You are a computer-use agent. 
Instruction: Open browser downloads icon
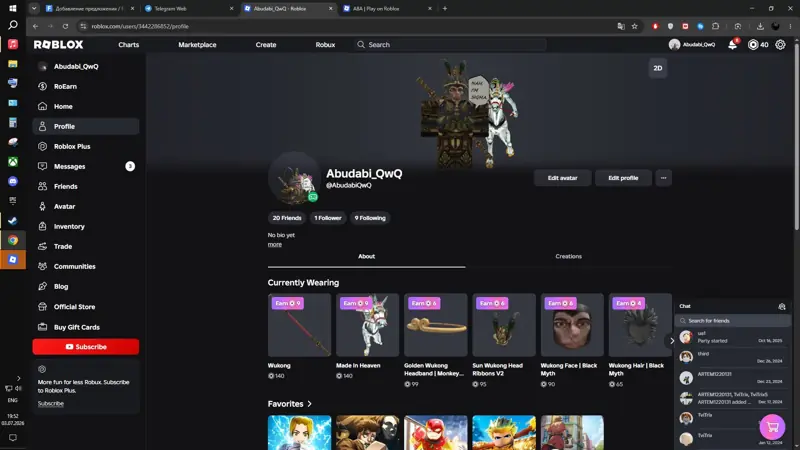click(x=760, y=26)
